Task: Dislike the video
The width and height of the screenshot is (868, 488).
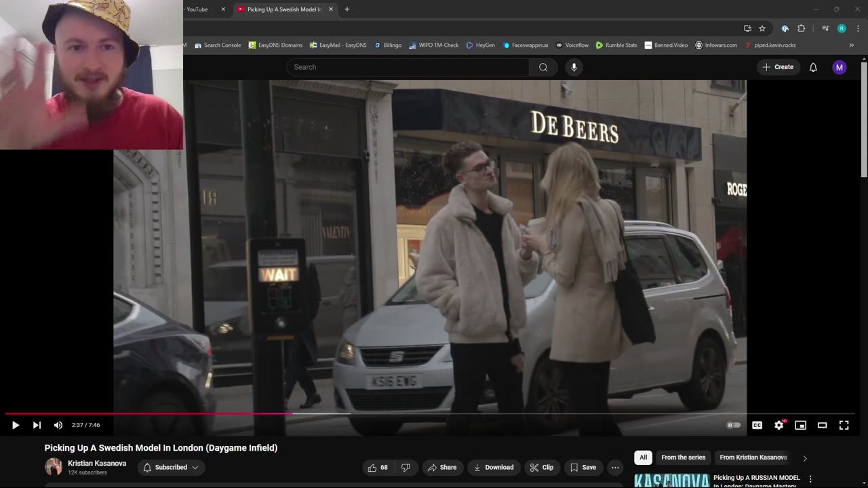Action: 406,467
